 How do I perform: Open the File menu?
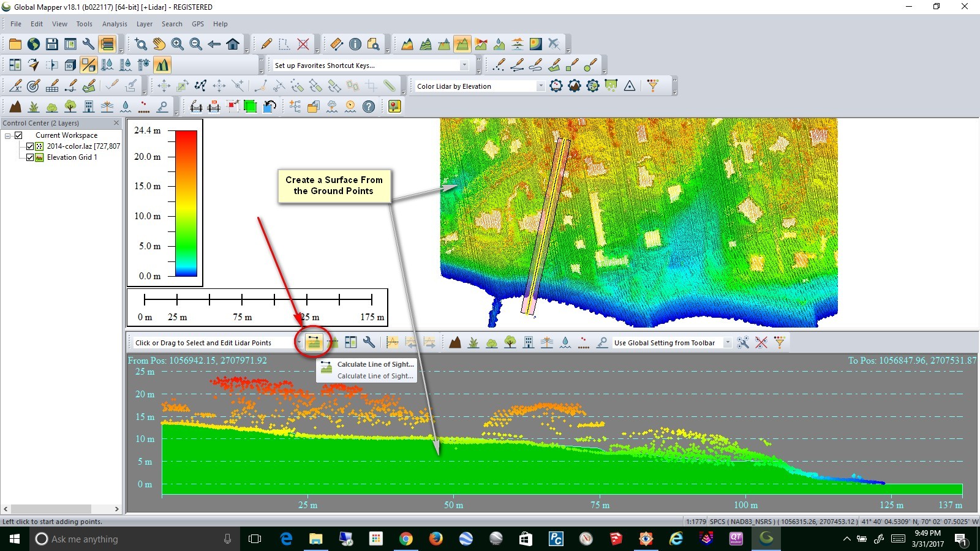[x=16, y=24]
